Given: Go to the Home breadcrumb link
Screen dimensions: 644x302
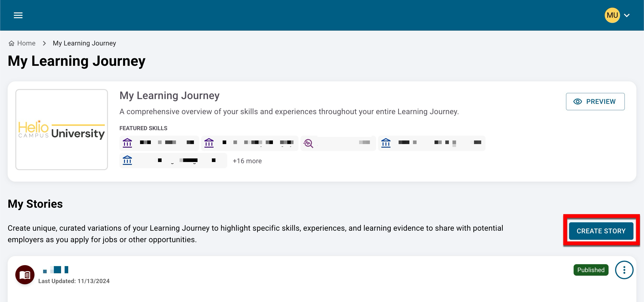Looking at the screenshot, I should coord(26,43).
